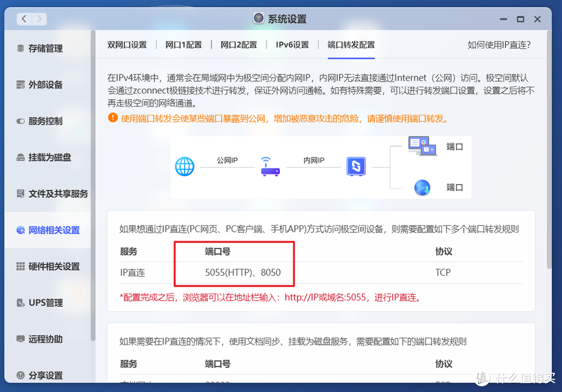Open the IPv6设置 tab
The width and height of the screenshot is (562, 392).
(x=291, y=45)
